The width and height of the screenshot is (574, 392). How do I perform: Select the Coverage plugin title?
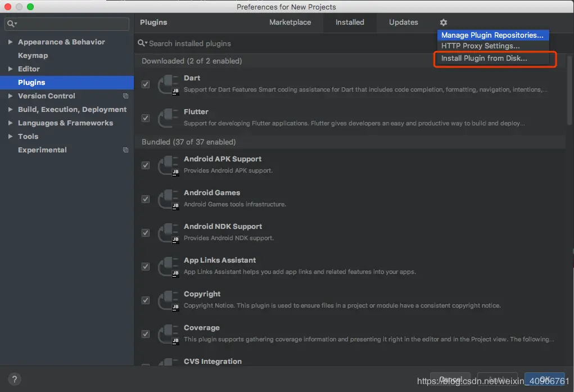pyautogui.click(x=201, y=328)
